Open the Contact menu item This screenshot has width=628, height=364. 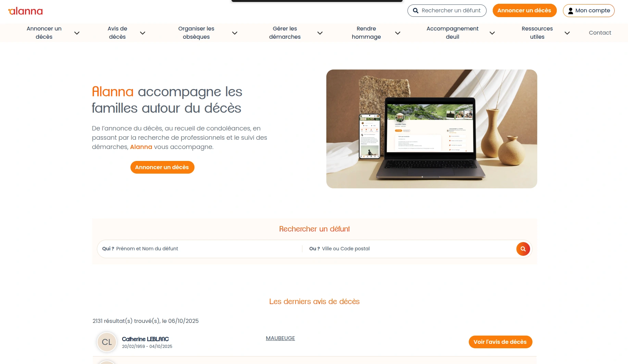(600, 33)
